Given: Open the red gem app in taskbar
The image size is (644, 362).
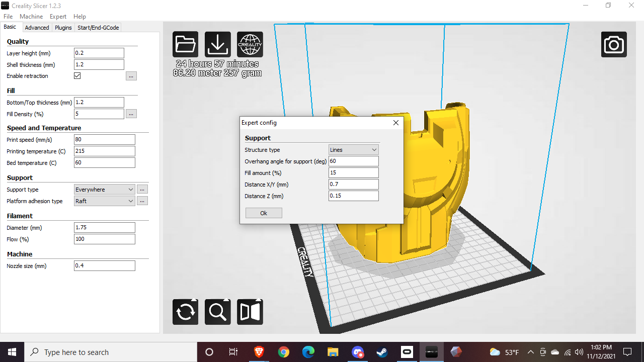Looking at the screenshot, I should pos(456,352).
